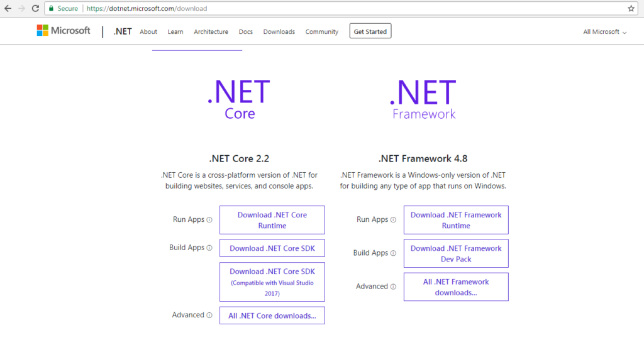Open the Downloads nav item
The image size is (644, 340).
279,31
